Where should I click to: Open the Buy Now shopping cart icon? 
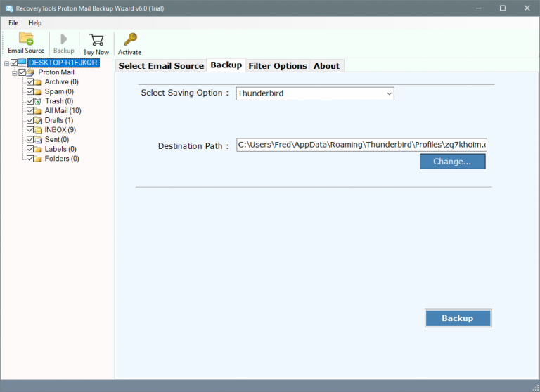[96, 40]
